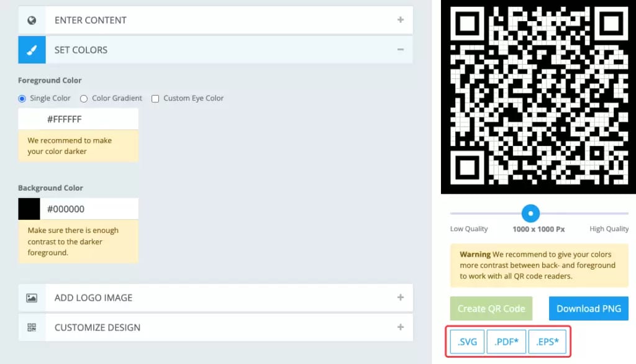
Task: Click the Create QR Code button
Action: point(491,308)
